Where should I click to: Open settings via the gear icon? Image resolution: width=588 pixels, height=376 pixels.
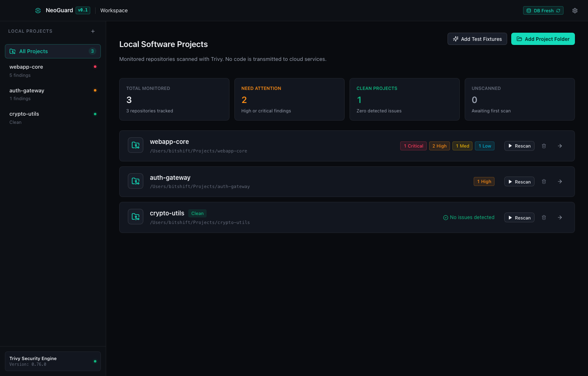pos(575,11)
